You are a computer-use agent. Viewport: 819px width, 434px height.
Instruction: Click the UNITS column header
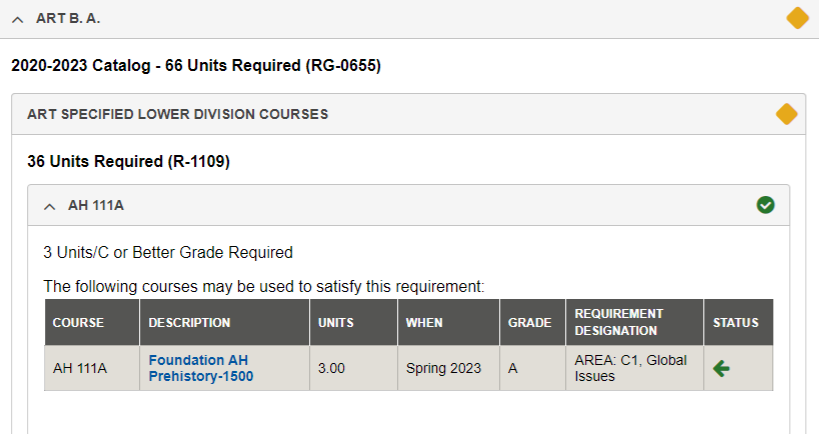335,323
